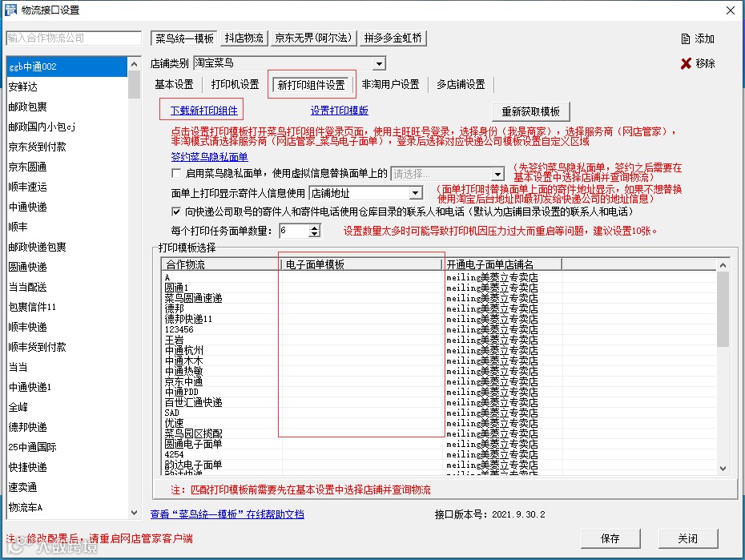Select 顺丰速运 in logistics list
745x560 pixels.
[66, 187]
